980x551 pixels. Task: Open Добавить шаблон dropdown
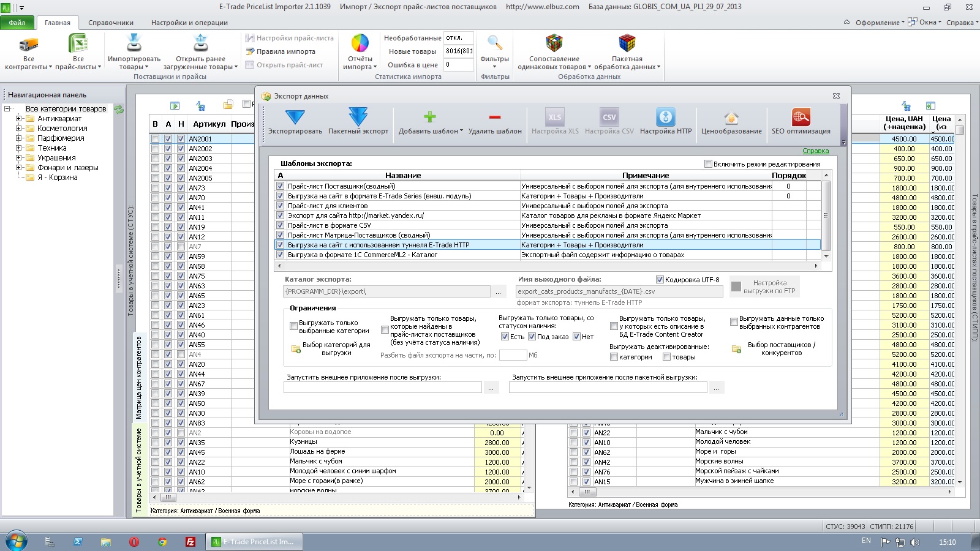point(431,121)
